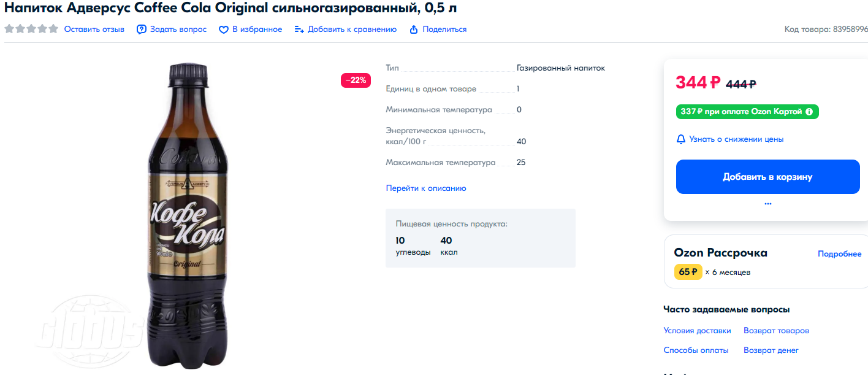Click '40 ккал' nutrition value
Viewport: 868px width, 375px height.
click(x=449, y=246)
